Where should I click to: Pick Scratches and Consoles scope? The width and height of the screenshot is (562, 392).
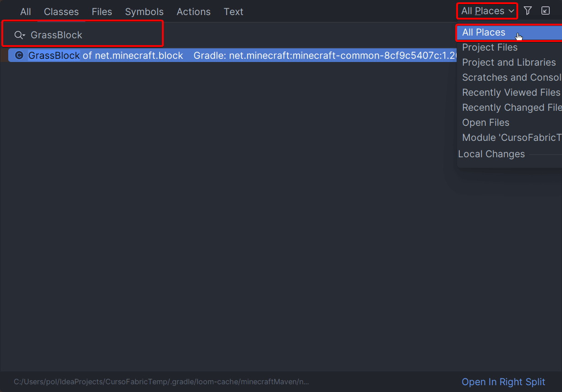click(x=509, y=77)
